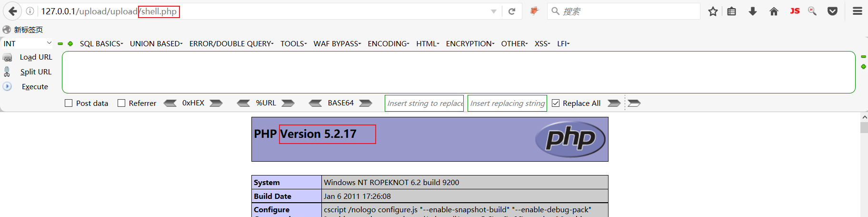868x217 pixels.
Task: Focus the HackBar URL text area
Action: [459, 72]
